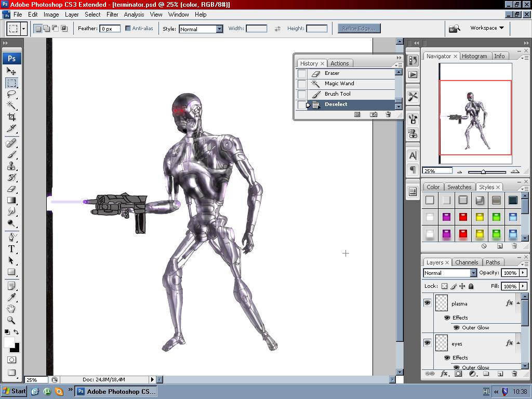Select the Eraser tool in toolbox
This screenshot has height=399, width=532.
pos(11,189)
